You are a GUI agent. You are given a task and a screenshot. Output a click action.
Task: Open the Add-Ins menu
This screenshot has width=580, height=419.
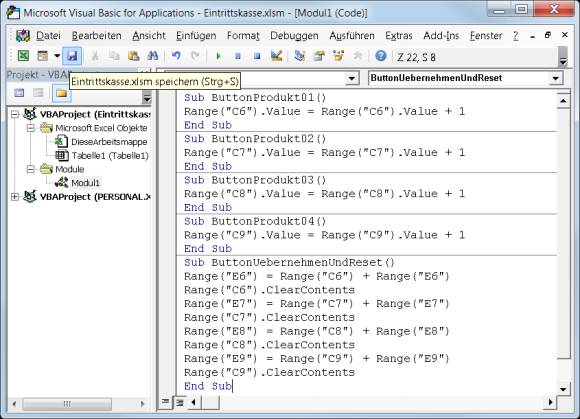click(x=441, y=36)
